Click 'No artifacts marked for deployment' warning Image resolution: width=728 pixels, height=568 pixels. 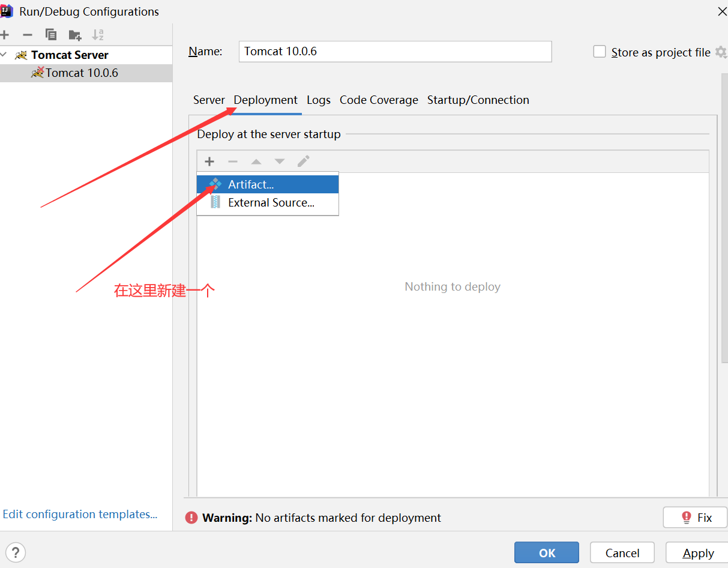coord(348,518)
